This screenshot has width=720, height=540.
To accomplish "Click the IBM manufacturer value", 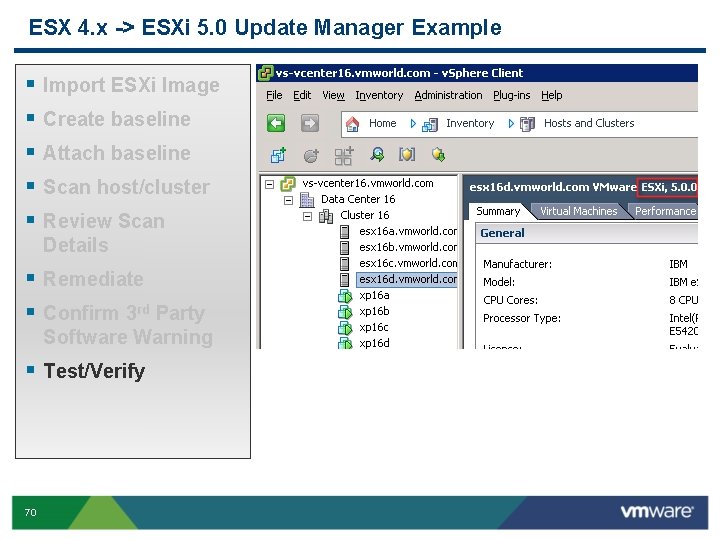I will [678, 264].
